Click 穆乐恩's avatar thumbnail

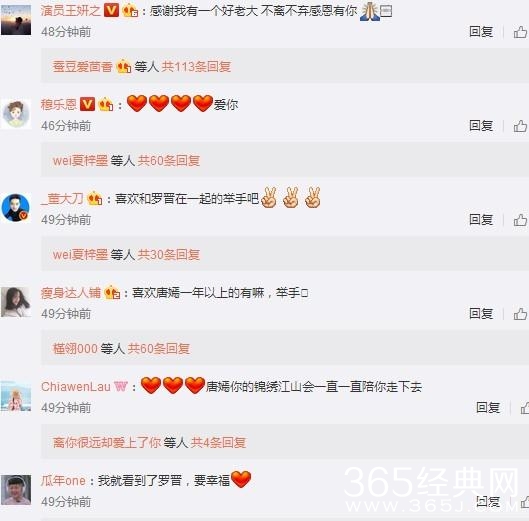coord(16,114)
